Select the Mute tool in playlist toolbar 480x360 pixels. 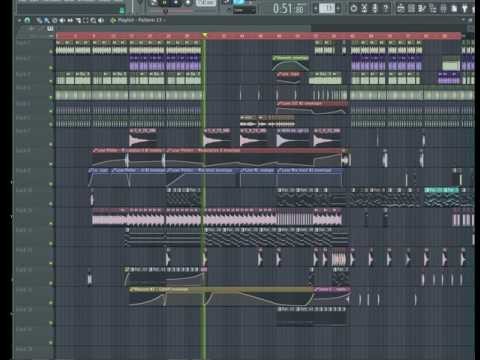tap(62, 21)
